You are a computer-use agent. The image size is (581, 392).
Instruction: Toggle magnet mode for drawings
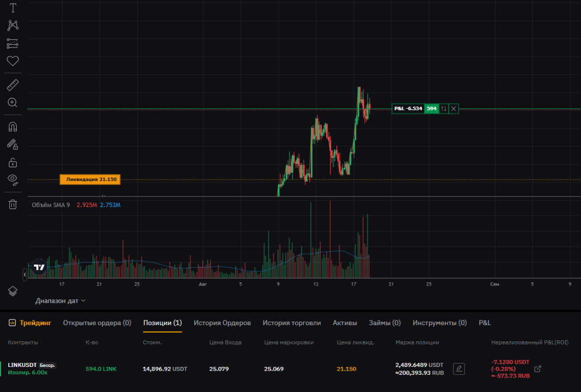pos(13,126)
